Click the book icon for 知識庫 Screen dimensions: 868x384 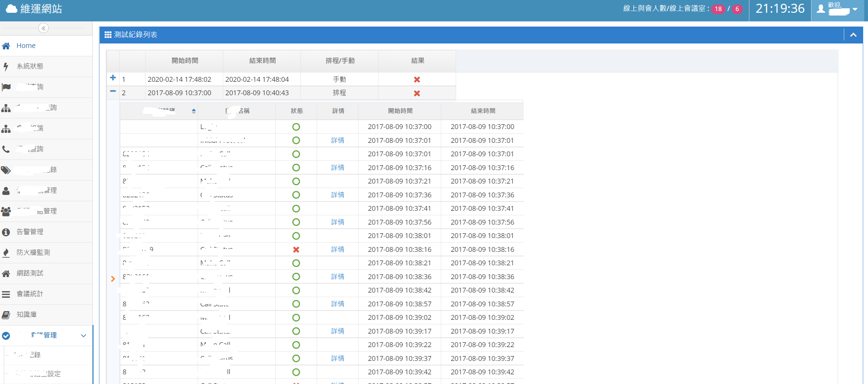coord(6,315)
